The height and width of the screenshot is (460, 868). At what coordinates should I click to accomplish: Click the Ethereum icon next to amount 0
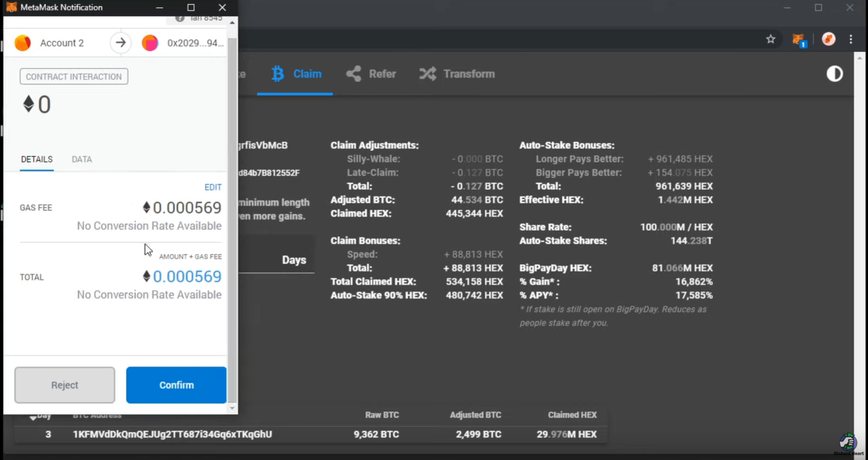(x=29, y=104)
